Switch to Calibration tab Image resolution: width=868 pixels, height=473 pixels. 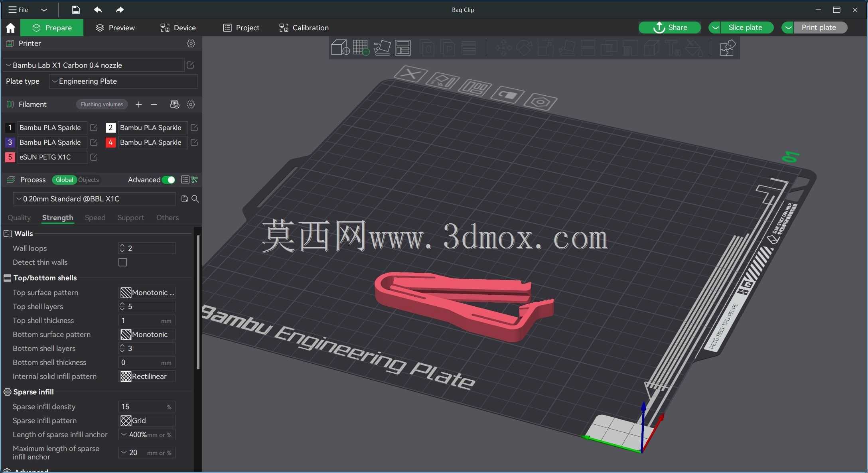coord(304,28)
